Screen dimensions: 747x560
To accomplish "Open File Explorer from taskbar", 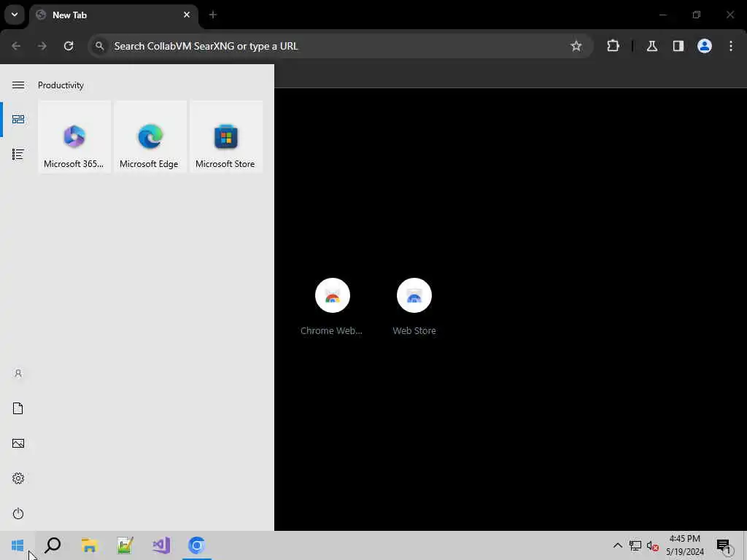I will [89, 545].
